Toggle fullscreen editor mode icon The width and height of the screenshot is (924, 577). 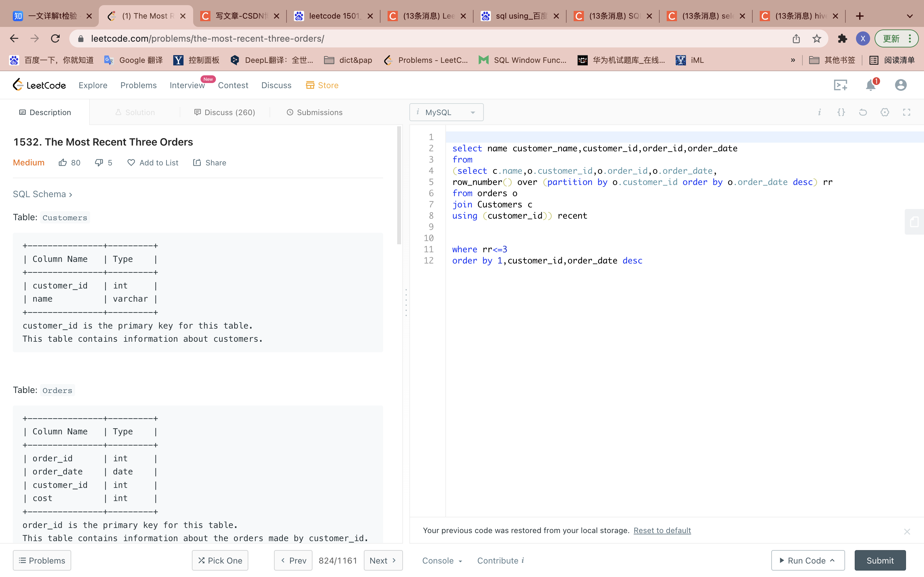point(906,112)
